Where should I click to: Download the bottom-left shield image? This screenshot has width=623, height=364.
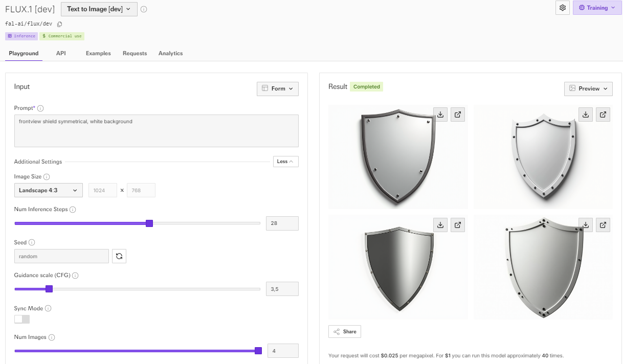(440, 224)
